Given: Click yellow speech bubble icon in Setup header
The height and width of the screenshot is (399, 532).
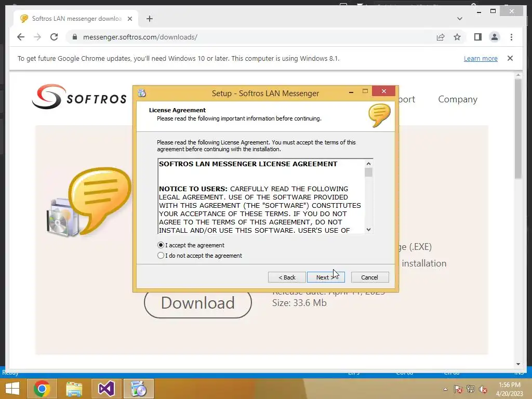Looking at the screenshot, I should [379, 115].
